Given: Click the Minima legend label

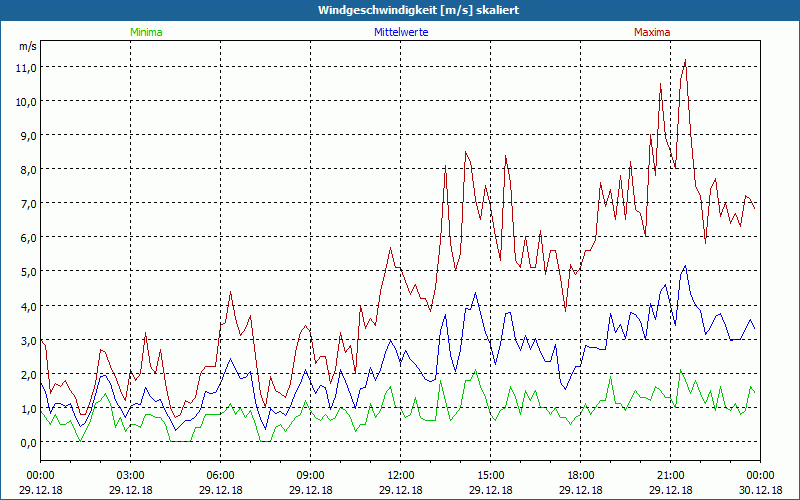Looking at the screenshot, I should [146, 32].
